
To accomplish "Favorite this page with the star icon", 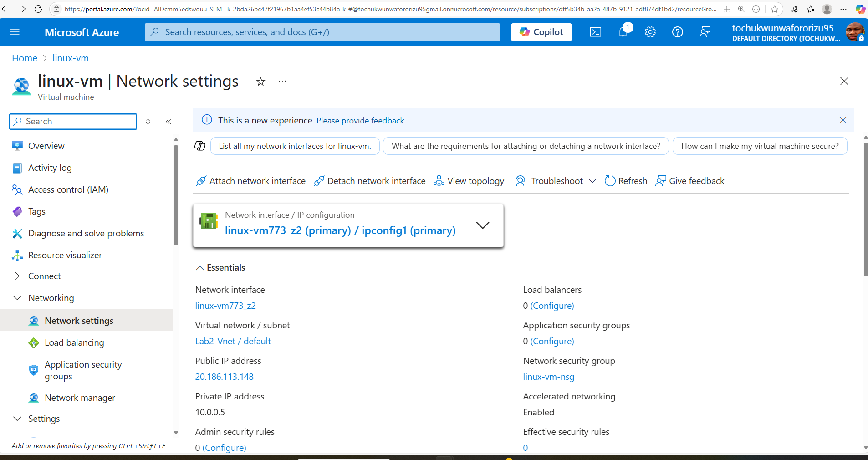I will pyautogui.click(x=260, y=82).
